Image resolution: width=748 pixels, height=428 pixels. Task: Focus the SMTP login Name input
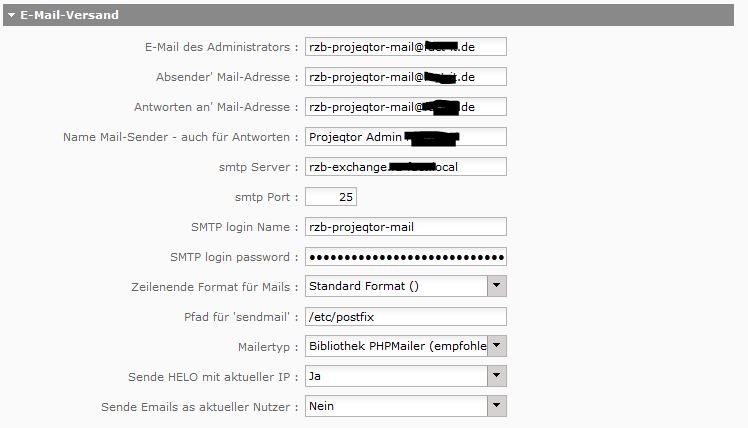[405, 227]
